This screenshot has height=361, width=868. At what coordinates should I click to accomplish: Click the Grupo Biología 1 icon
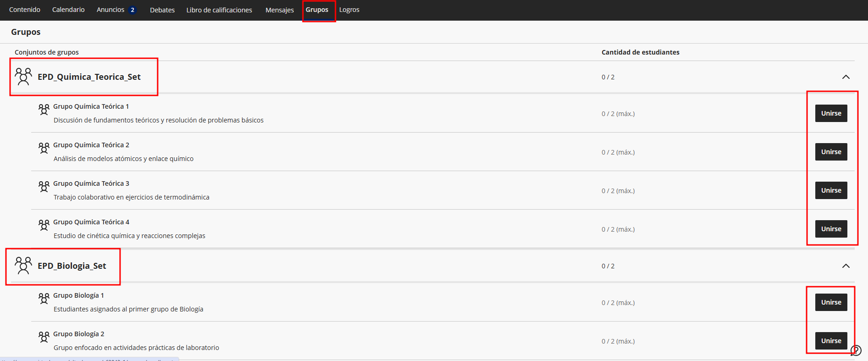(44, 298)
